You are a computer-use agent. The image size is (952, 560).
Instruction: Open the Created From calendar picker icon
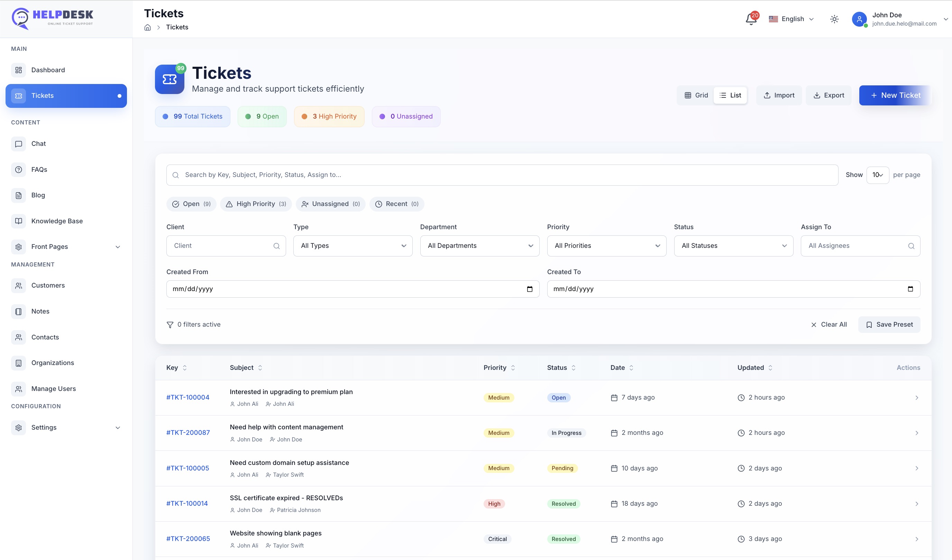click(x=529, y=289)
